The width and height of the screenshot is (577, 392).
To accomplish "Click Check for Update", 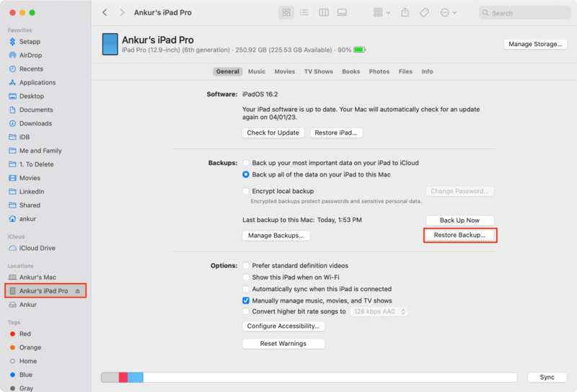I will click(x=273, y=133).
